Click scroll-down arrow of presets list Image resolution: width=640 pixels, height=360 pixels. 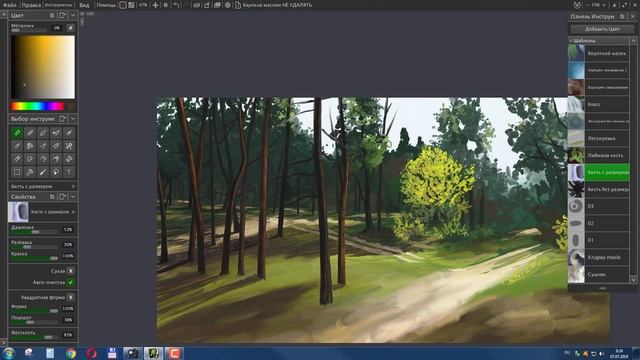[633, 280]
